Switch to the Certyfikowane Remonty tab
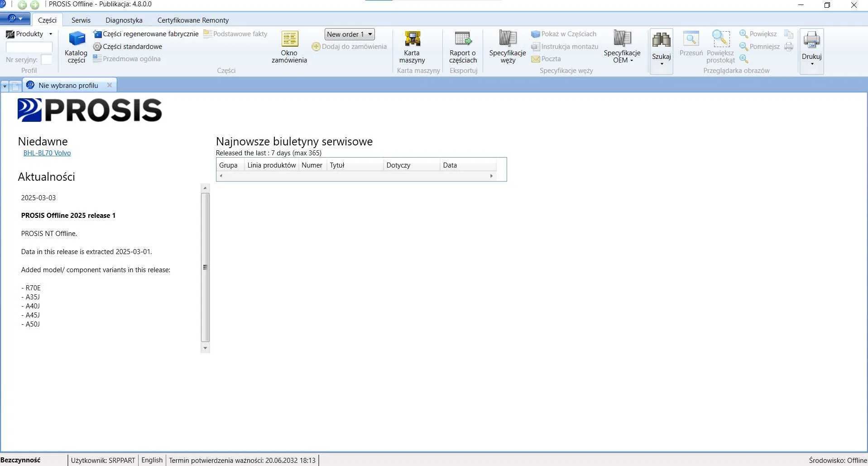 193,20
